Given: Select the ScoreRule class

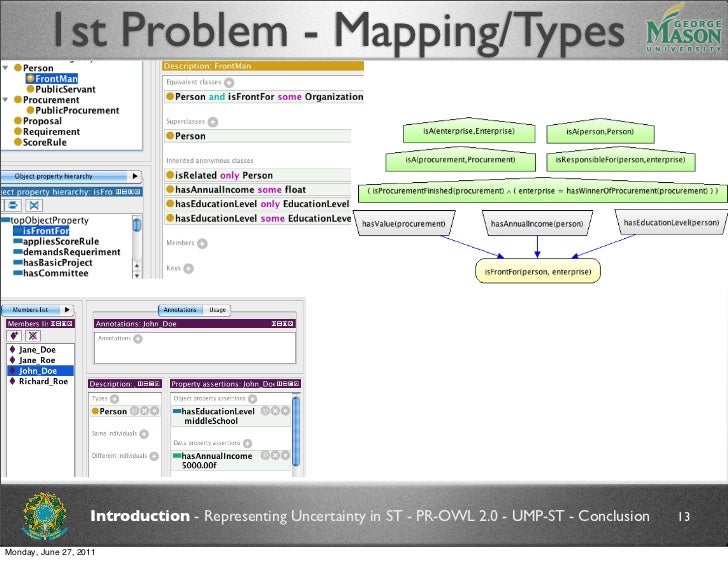Looking at the screenshot, I should [x=45, y=143].
